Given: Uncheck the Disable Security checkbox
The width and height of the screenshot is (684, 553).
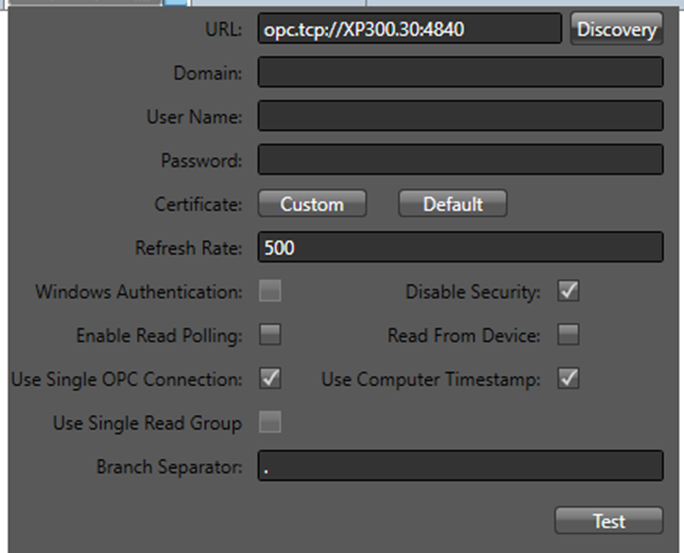Looking at the screenshot, I should coord(569,292).
